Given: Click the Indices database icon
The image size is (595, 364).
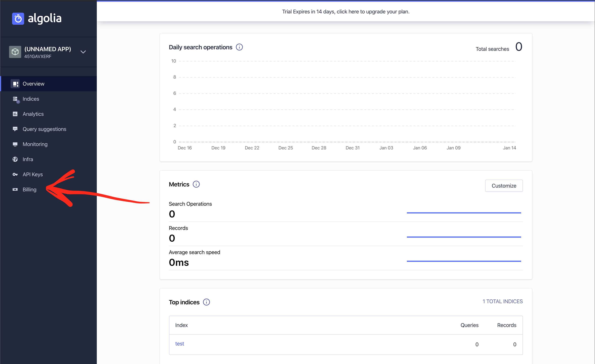Looking at the screenshot, I should tap(15, 99).
